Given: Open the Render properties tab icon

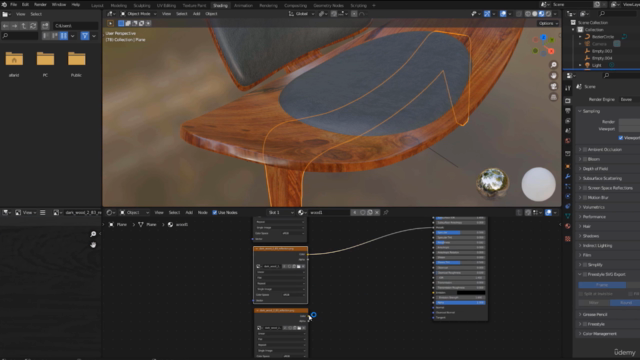Looking at the screenshot, I should tap(568, 100).
